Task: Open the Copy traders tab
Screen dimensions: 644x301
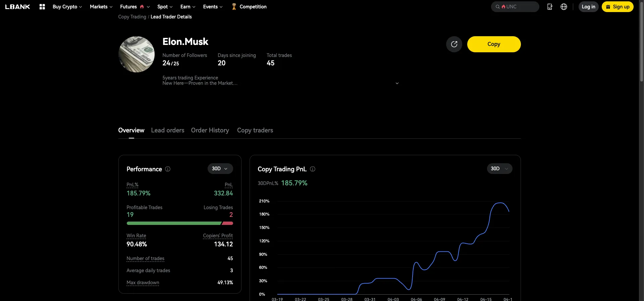Action: tap(255, 130)
